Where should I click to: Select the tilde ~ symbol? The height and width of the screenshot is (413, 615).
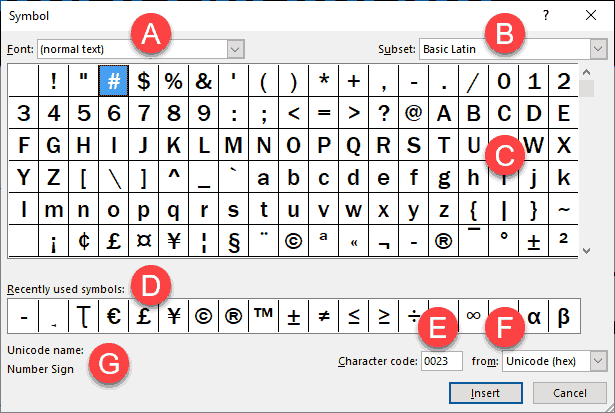[564, 209]
